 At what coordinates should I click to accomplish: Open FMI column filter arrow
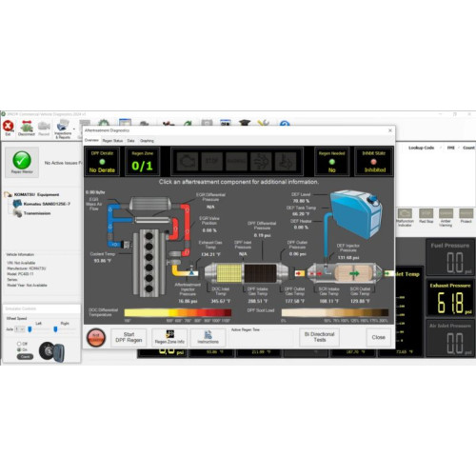458,148
